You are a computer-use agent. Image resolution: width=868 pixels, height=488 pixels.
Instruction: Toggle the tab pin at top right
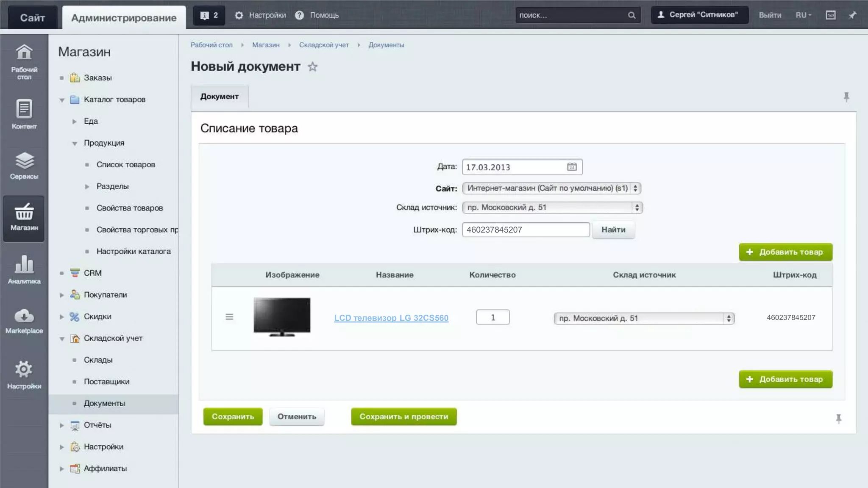tap(846, 97)
